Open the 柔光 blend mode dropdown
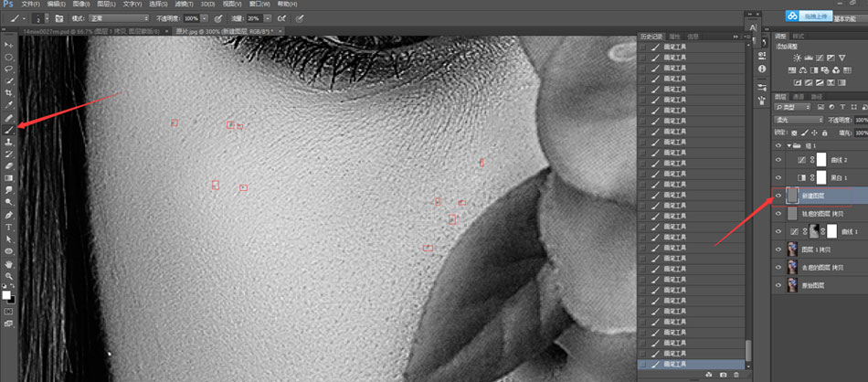 click(x=799, y=120)
